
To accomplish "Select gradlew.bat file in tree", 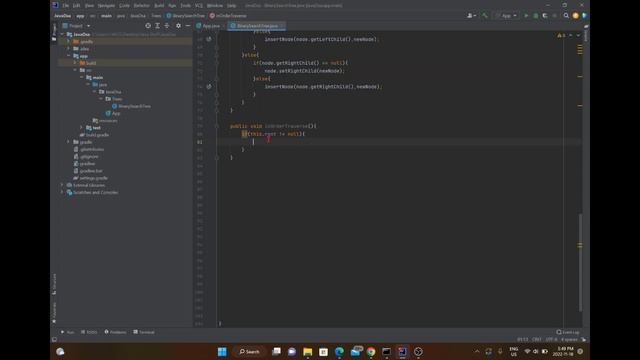I will point(88,171).
